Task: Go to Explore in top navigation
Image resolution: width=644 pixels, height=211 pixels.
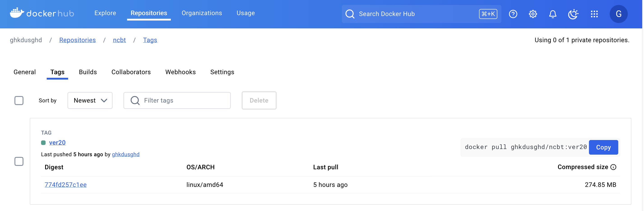Action: coord(105,13)
